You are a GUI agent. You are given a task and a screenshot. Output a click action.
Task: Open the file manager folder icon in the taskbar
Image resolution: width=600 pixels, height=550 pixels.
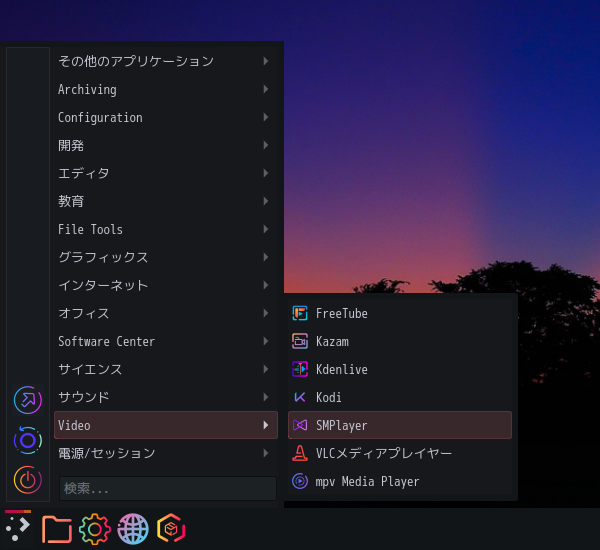57,529
